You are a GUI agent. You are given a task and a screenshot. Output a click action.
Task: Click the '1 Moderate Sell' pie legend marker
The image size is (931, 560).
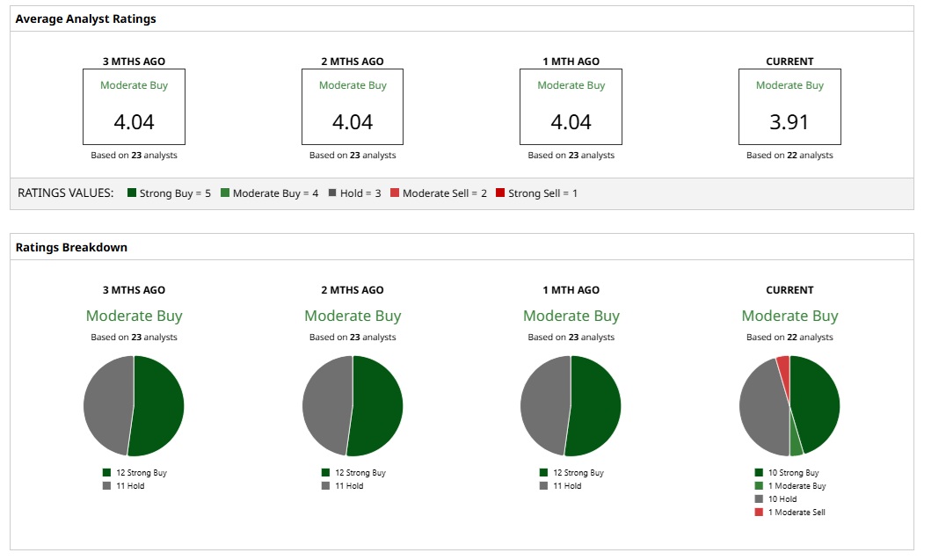tap(759, 512)
